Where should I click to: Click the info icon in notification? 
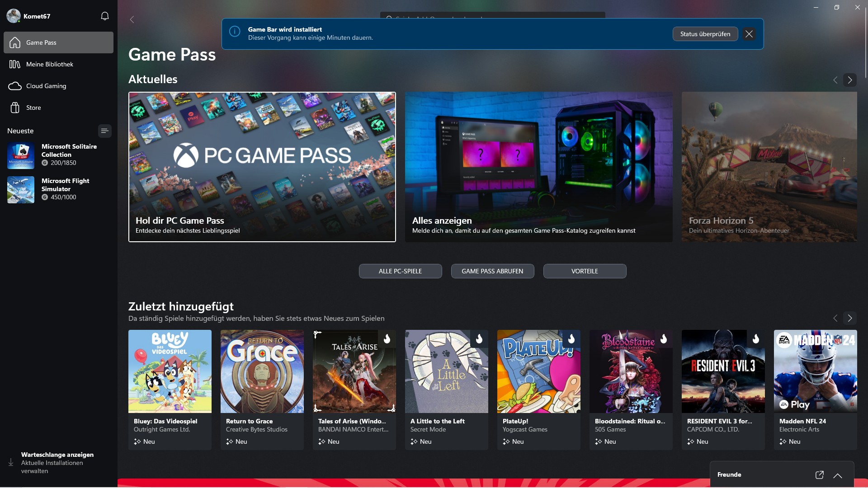[x=235, y=31]
